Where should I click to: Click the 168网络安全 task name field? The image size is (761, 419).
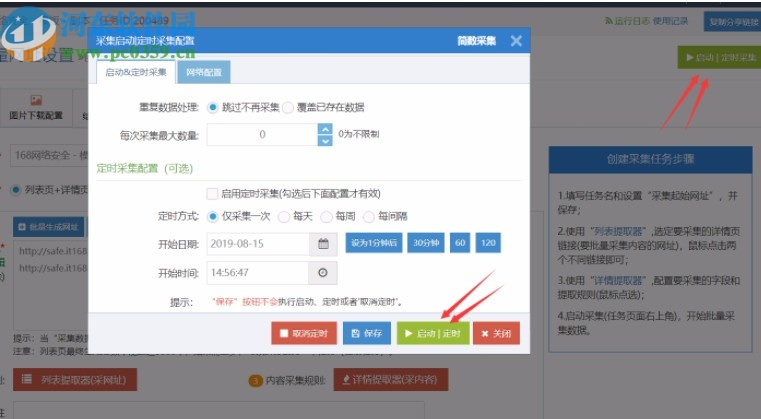pyautogui.click(x=50, y=155)
